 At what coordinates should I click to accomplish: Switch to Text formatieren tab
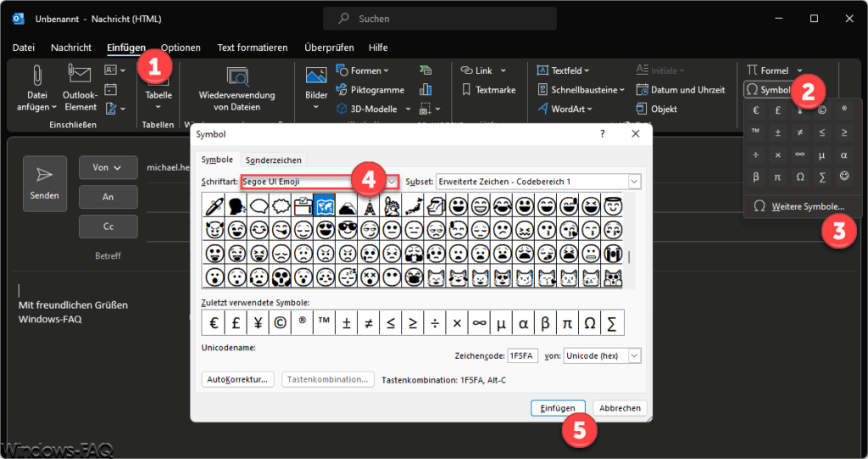coord(253,48)
